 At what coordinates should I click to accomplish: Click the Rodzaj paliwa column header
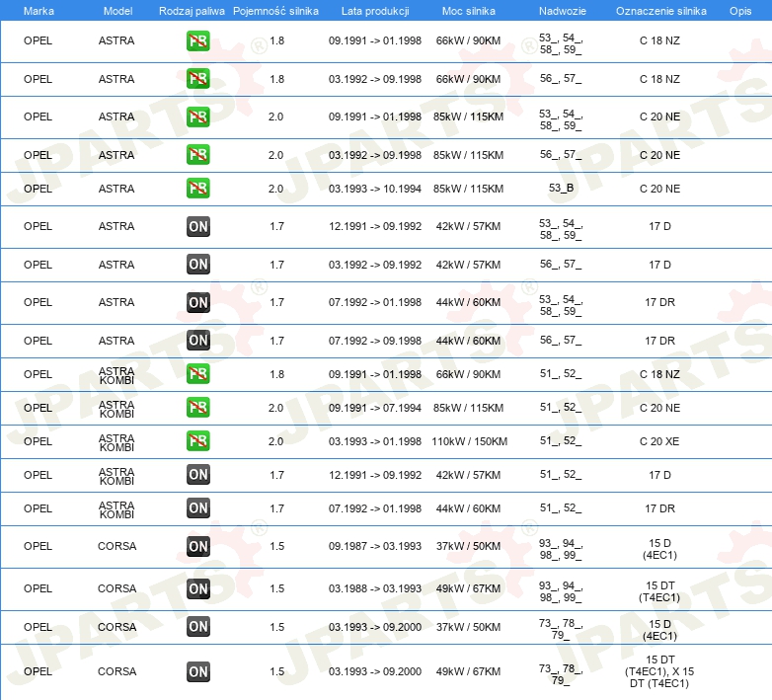click(192, 11)
